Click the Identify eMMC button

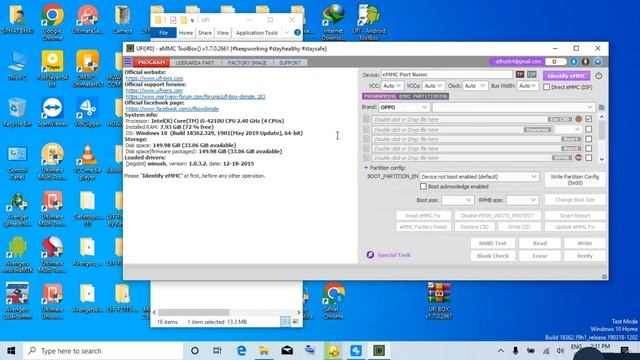566,76
